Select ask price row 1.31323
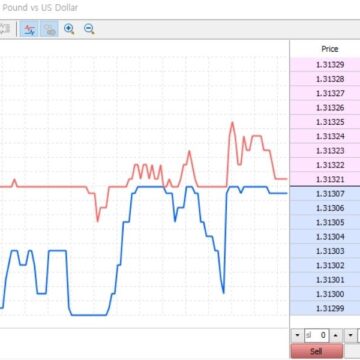This screenshot has width=360, height=360. 325,151
